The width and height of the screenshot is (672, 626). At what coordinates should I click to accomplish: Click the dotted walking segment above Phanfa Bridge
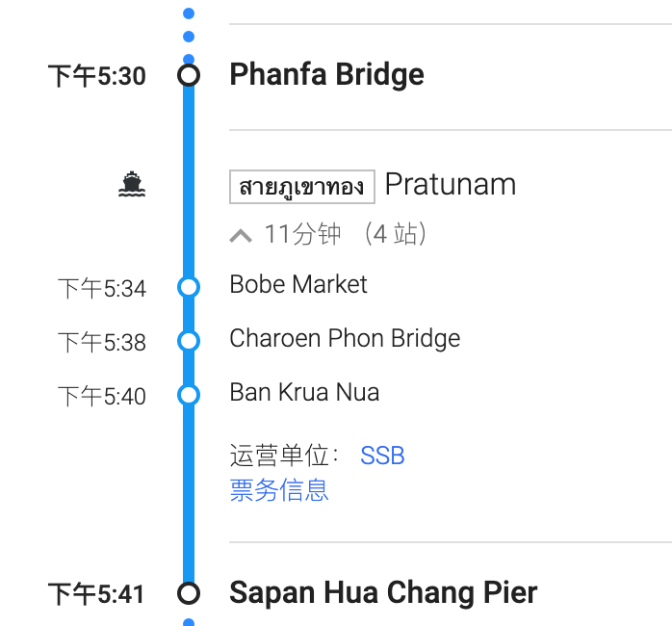pyautogui.click(x=189, y=26)
